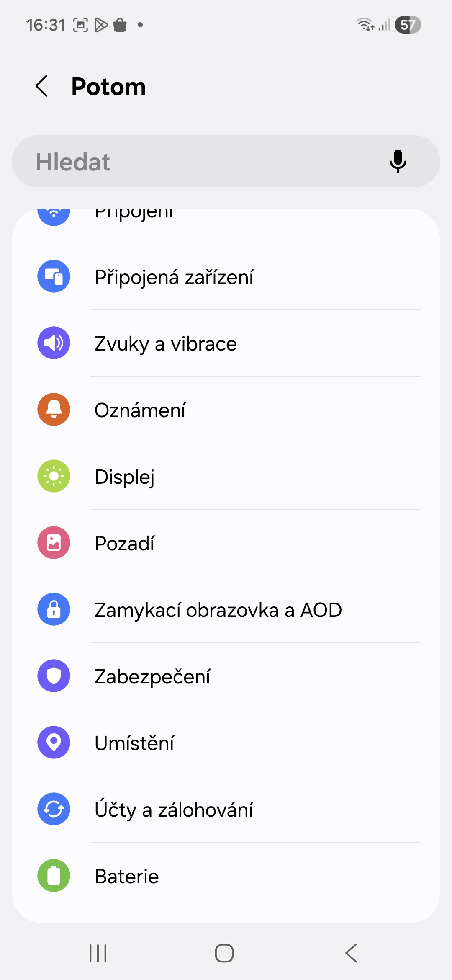Tap the back arrow next to Potom

coord(42,86)
